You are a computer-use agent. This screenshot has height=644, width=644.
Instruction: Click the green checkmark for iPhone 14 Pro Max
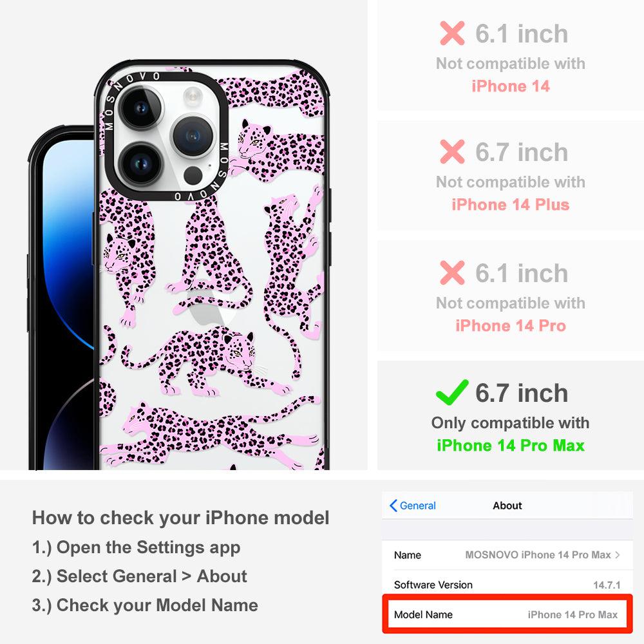[x=452, y=392]
